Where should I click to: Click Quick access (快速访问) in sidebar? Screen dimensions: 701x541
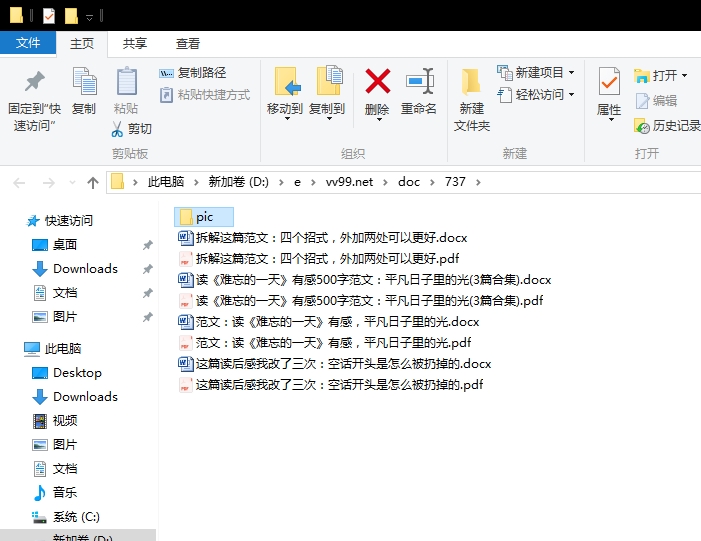pos(59,220)
